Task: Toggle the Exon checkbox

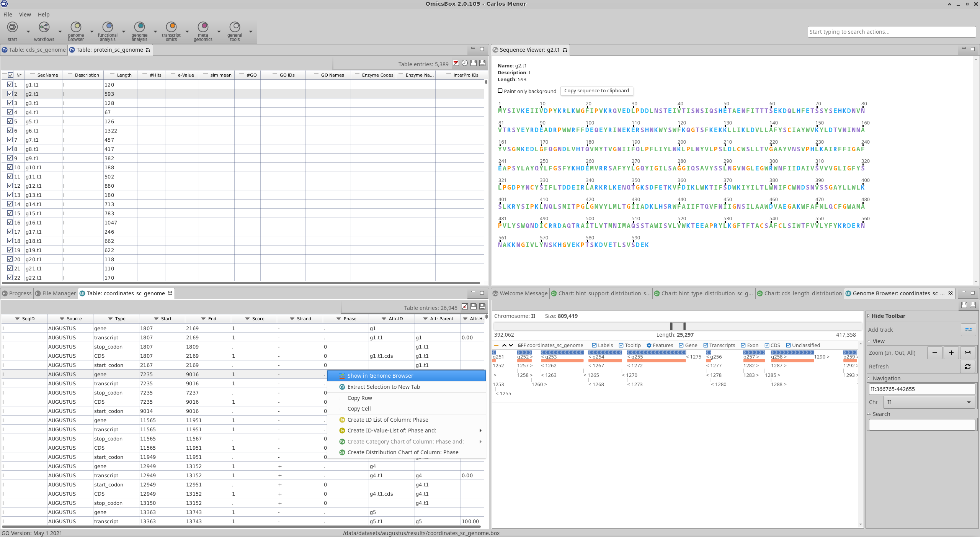Action: 743,345
